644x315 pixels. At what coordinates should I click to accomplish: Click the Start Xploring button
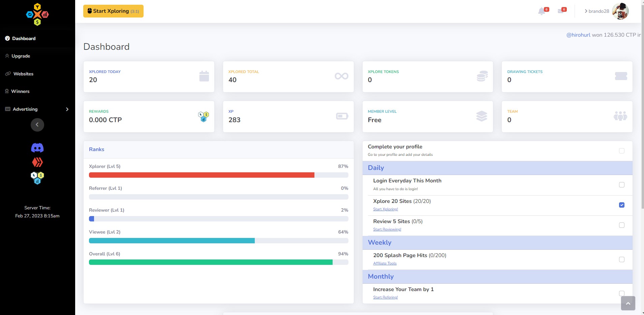point(113,11)
